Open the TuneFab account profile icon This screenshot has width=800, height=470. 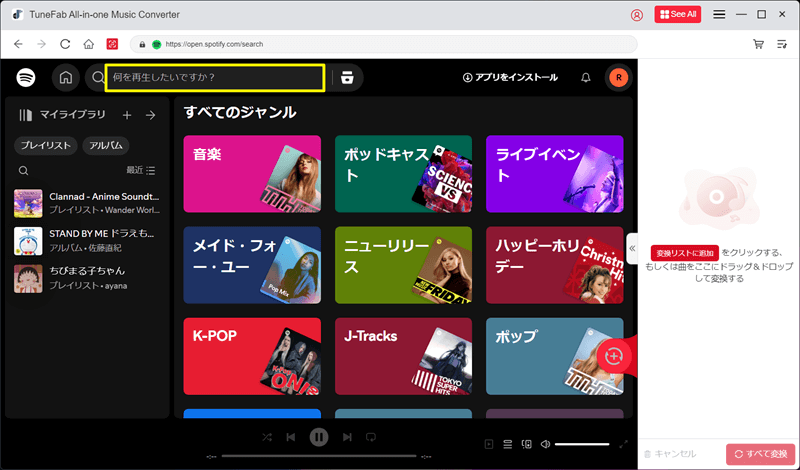(x=637, y=15)
